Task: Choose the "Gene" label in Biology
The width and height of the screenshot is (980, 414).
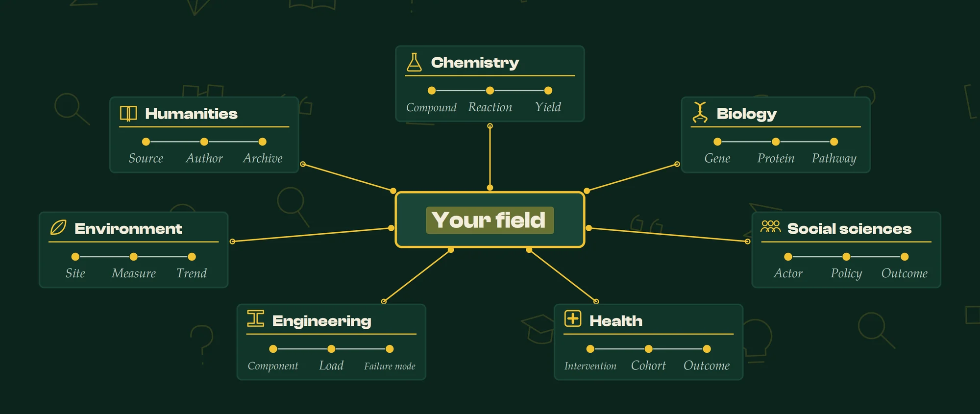Action: click(717, 158)
